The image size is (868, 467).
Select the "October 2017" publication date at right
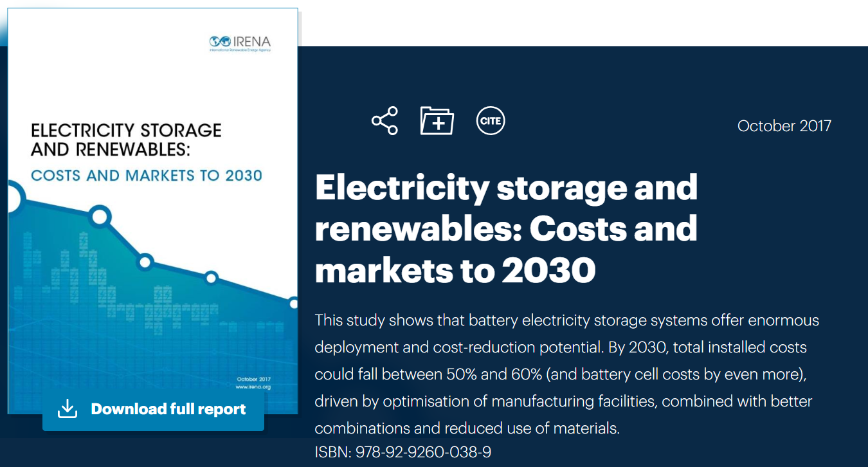tap(784, 126)
